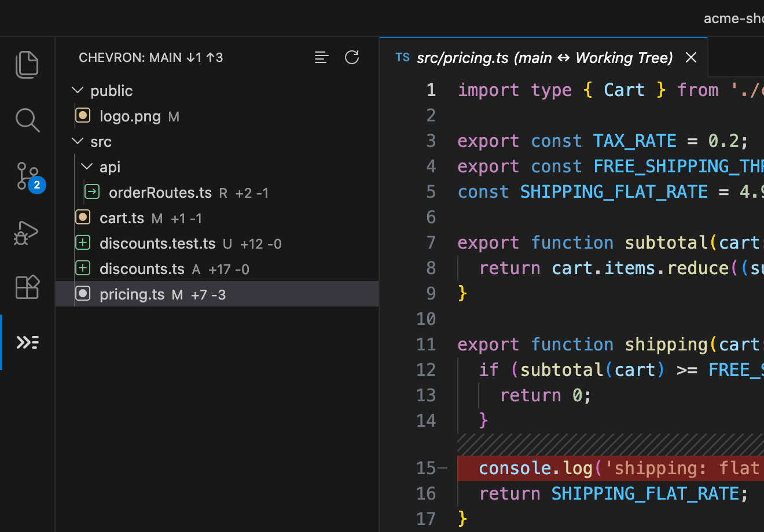Click the subtotal function name on line 7
The image size is (764, 532).
[x=666, y=243]
